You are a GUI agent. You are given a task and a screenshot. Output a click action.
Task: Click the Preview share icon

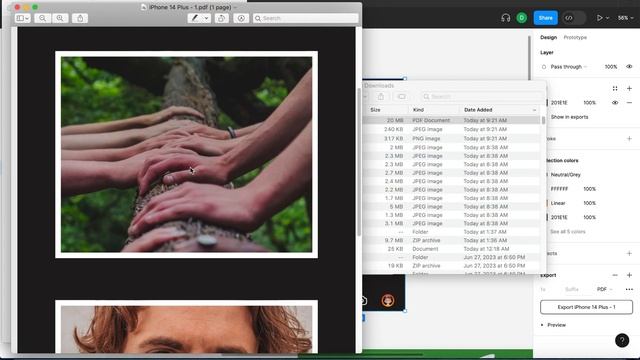(80, 18)
